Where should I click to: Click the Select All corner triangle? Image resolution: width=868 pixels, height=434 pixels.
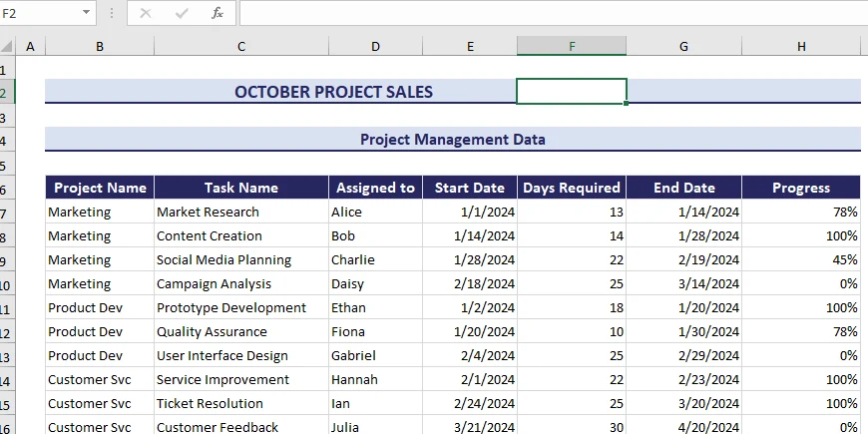pyautogui.click(x=7, y=47)
